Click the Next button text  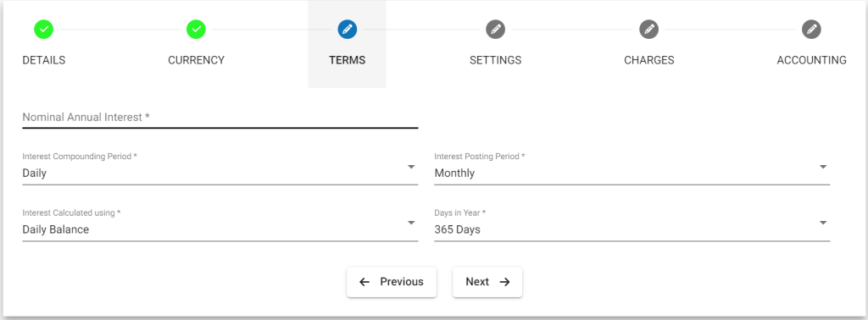coord(477,282)
